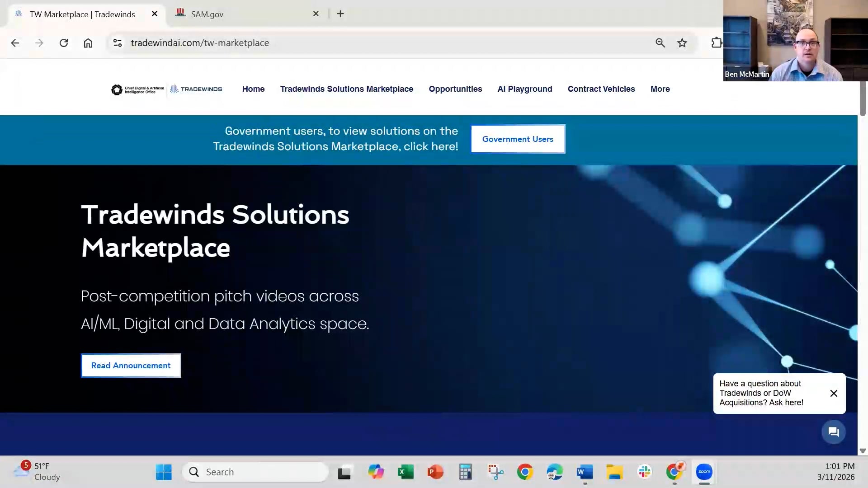Click the Ben McMartin video thumbnail
This screenshot has width=868, height=488.
[x=796, y=41]
